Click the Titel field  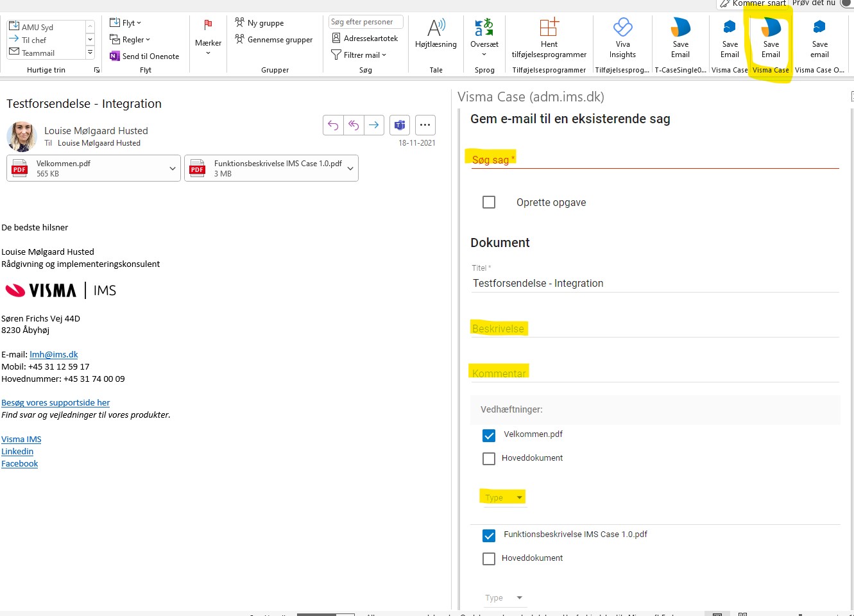point(655,283)
